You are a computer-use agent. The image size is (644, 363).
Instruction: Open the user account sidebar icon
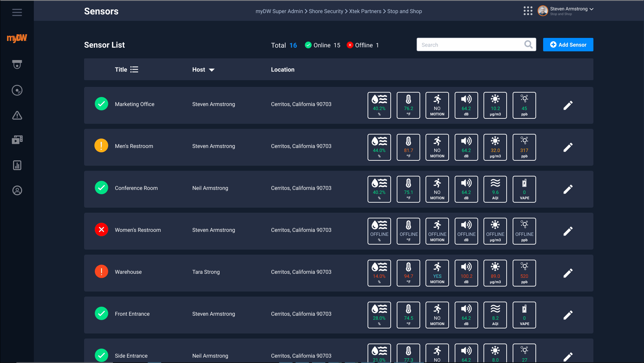[x=17, y=191]
